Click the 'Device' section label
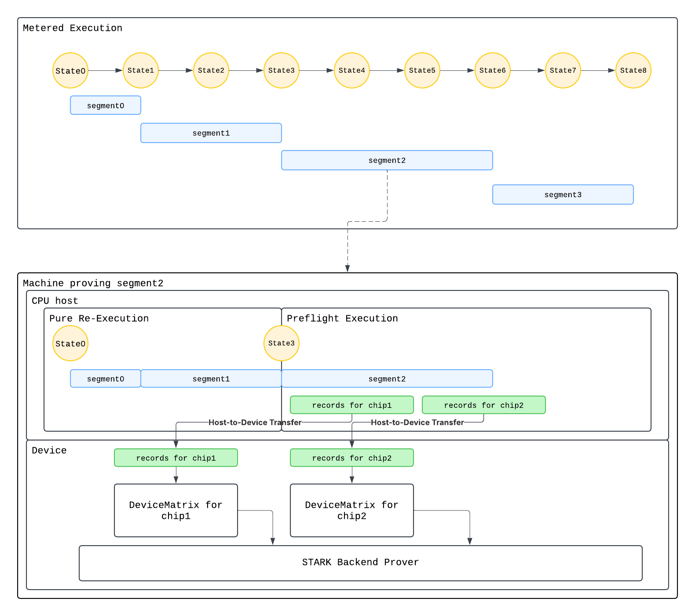The width and height of the screenshot is (695, 616). [x=49, y=451]
